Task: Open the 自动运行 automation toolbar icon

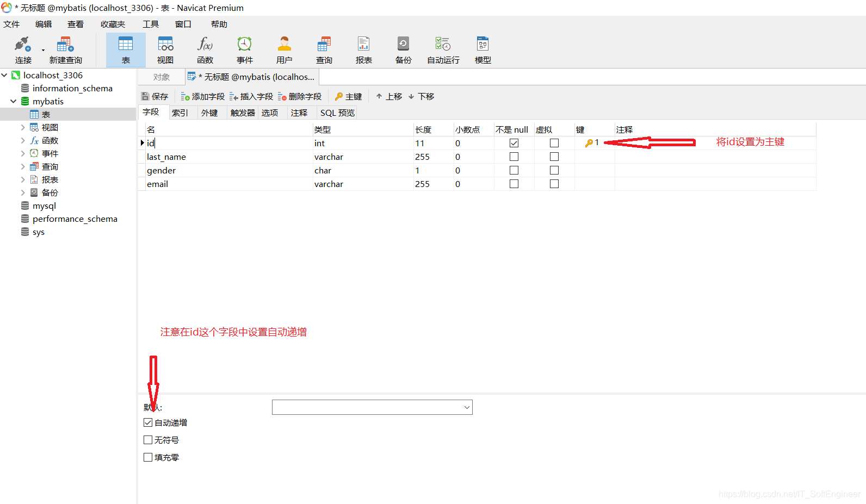Action: pos(443,50)
